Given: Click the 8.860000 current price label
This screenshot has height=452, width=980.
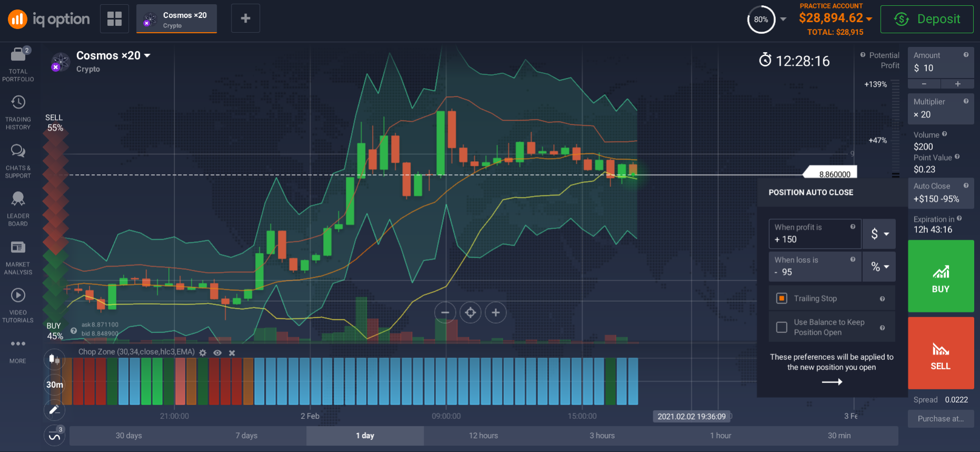Looking at the screenshot, I should coord(831,173).
